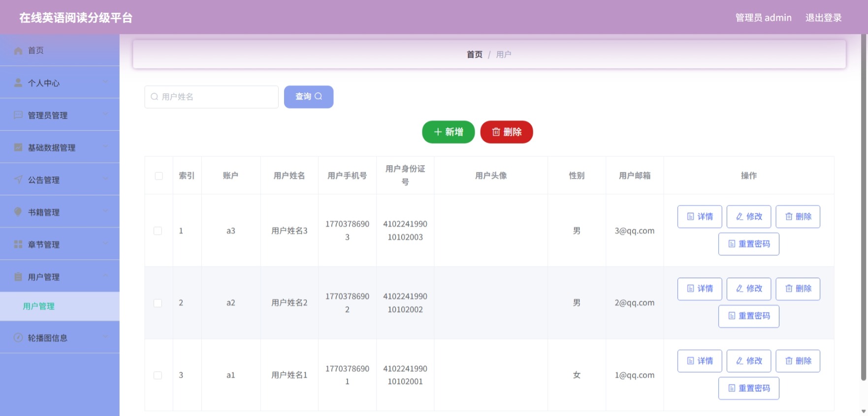868x416 pixels.
Task: Click the grid icon beside 章节管理
Action: coord(18,244)
